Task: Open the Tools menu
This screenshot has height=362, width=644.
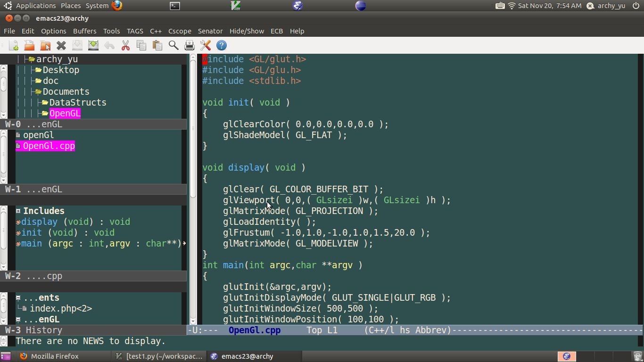Action: 112,31
